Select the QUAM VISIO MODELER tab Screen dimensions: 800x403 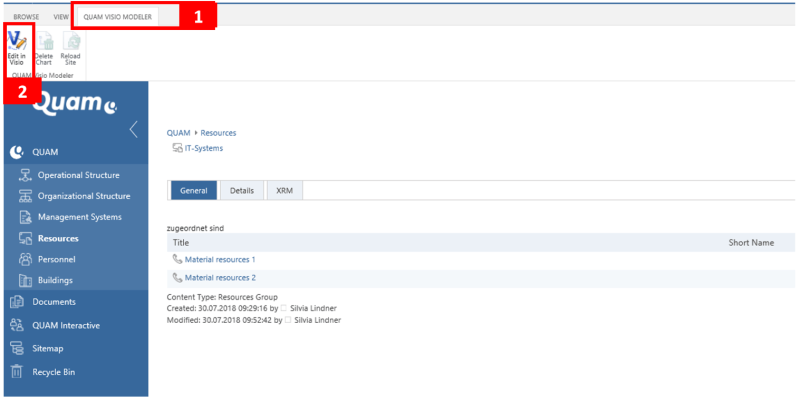(x=117, y=17)
